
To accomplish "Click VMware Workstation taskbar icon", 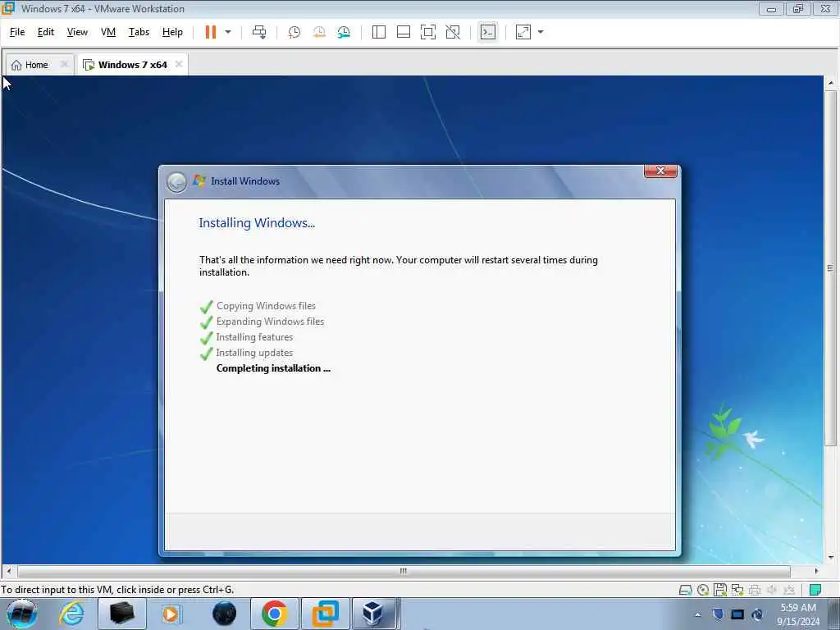I will click(x=325, y=614).
